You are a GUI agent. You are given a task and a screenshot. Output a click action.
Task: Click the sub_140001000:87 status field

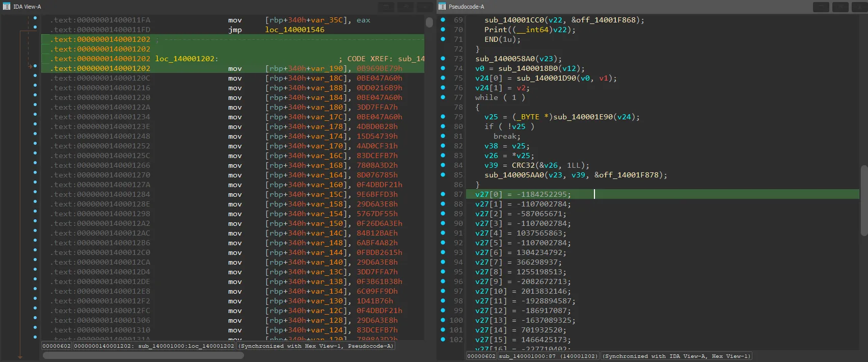pyautogui.click(x=549, y=356)
